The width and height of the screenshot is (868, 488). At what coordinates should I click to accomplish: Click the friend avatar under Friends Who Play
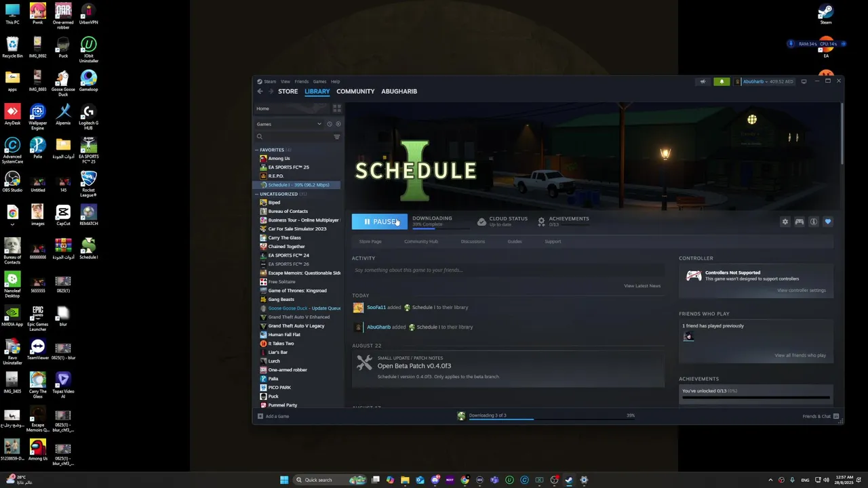click(688, 337)
